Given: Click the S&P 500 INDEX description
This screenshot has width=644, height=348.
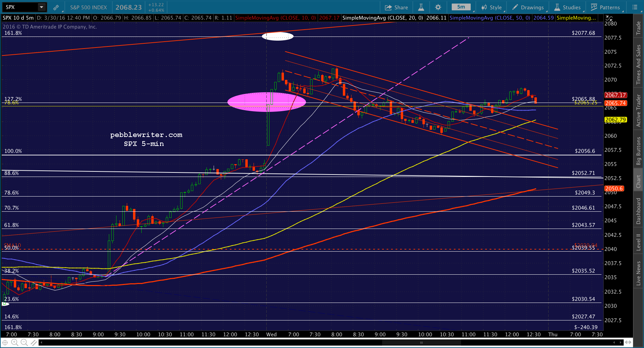Looking at the screenshot, I should point(89,7).
